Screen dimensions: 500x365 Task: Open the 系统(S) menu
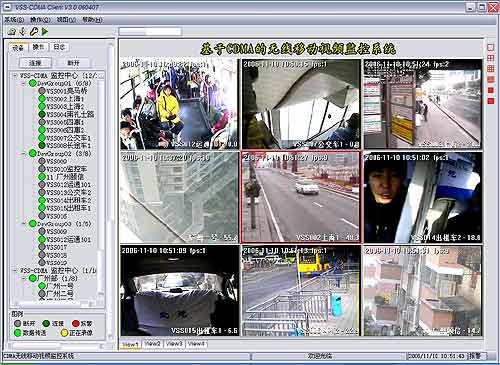[14, 20]
